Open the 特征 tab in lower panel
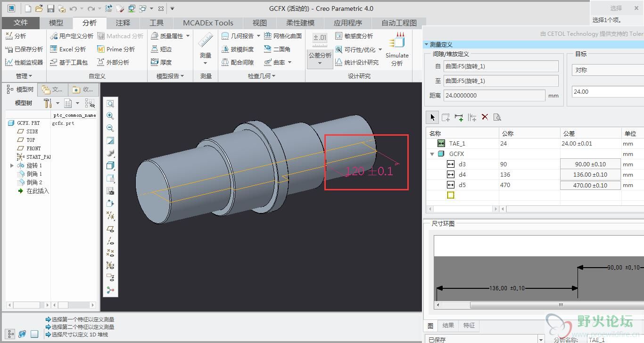 [469, 325]
